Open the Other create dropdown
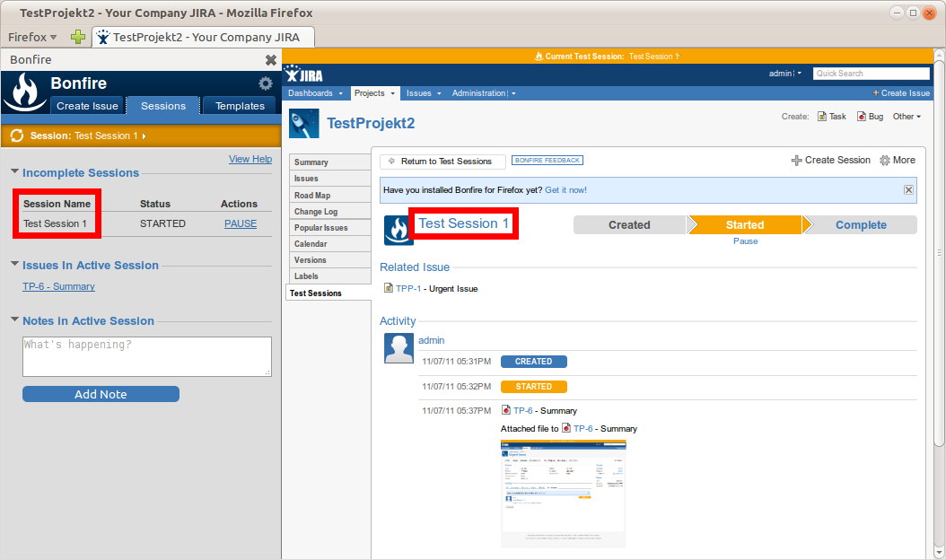The height and width of the screenshot is (560, 946). [907, 117]
